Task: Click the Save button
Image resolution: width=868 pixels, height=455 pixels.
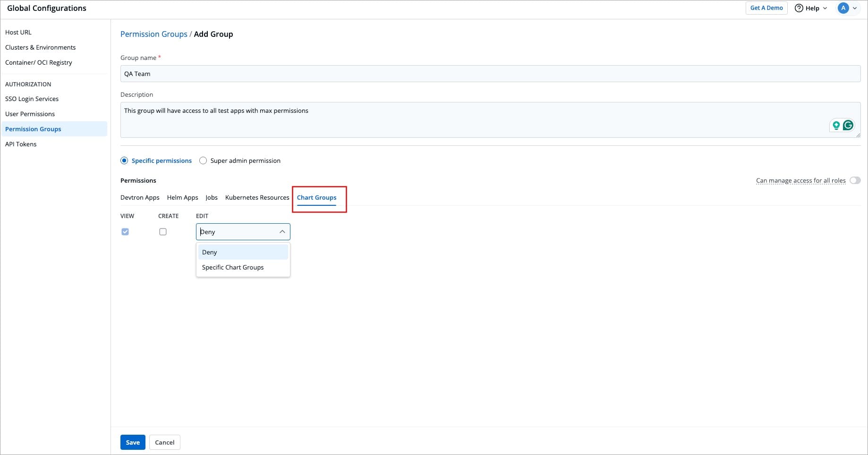Action: (x=133, y=442)
